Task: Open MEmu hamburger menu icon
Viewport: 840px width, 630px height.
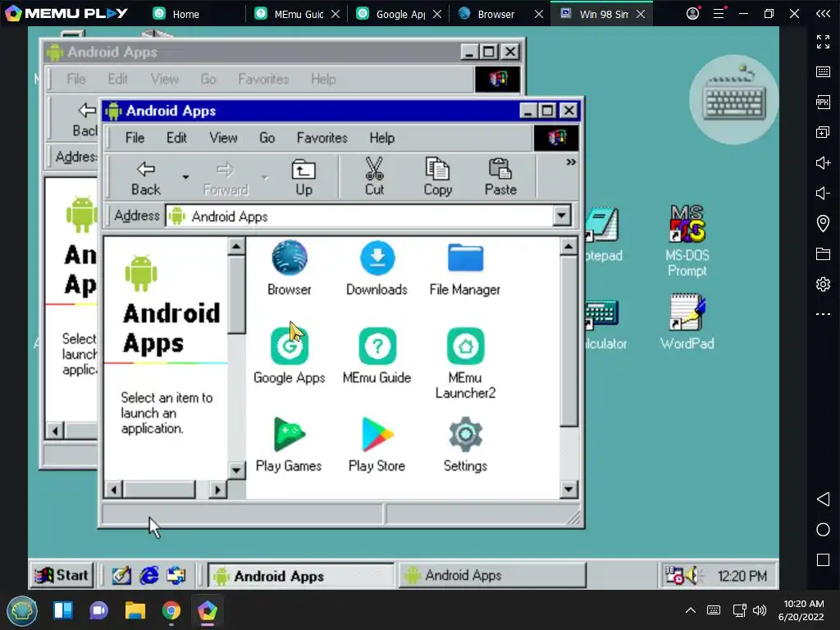Action: click(719, 13)
